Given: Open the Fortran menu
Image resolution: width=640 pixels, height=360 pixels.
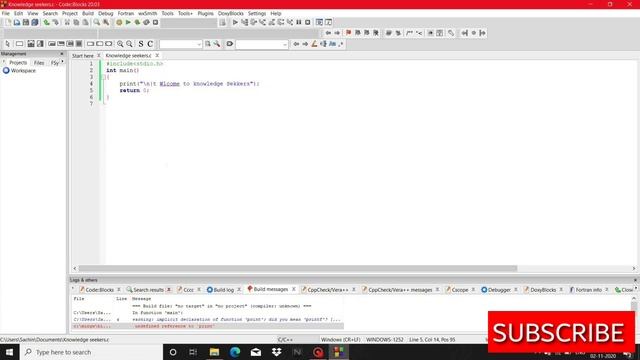Looking at the screenshot, I should click(x=126, y=13).
